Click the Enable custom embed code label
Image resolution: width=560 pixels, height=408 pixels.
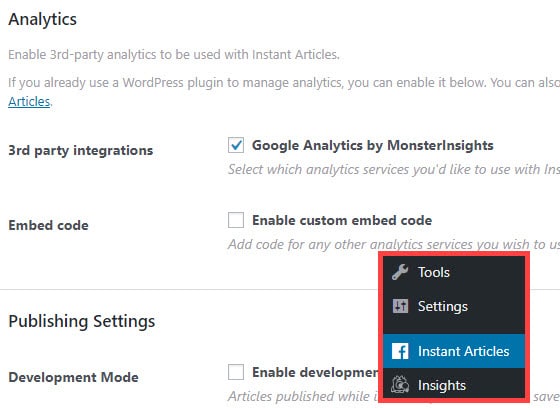pyautogui.click(x=342, y=220)
